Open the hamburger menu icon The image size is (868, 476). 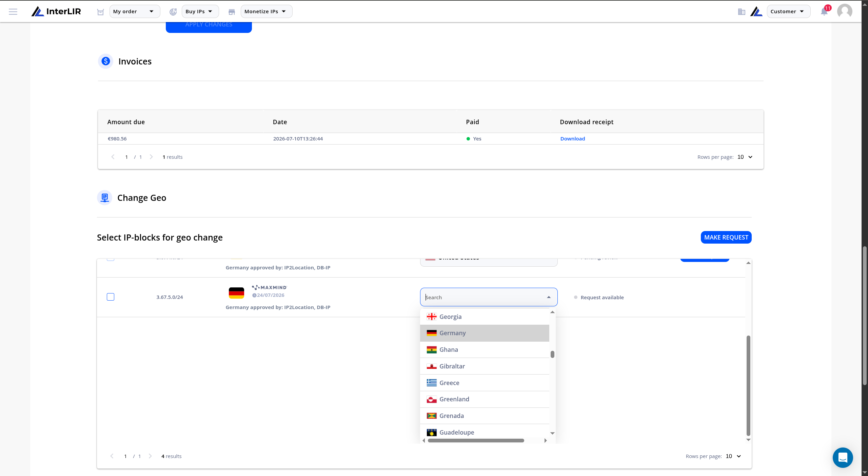point(13,12)
